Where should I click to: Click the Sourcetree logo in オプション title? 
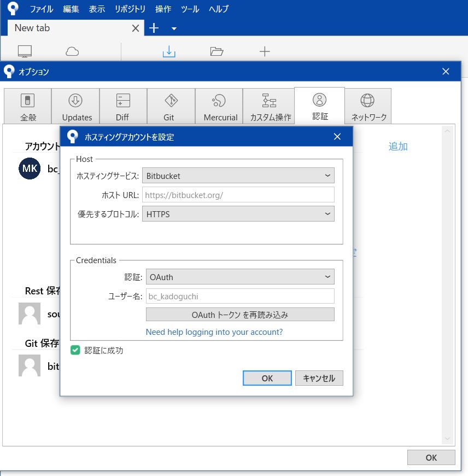tap(9, 71)
